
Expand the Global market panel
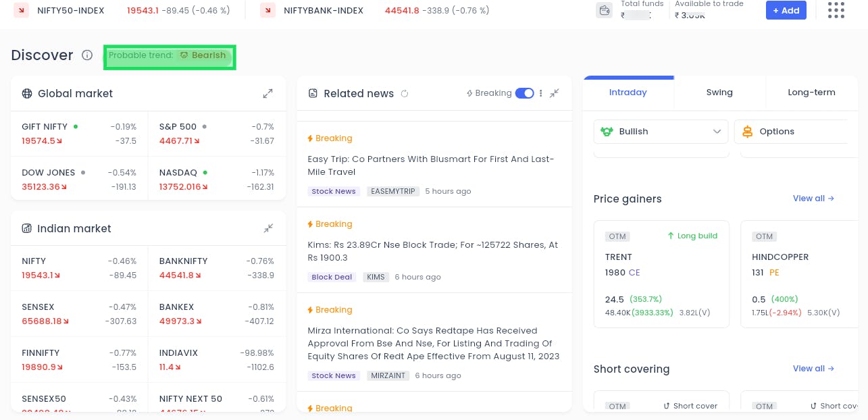[268, 93]
